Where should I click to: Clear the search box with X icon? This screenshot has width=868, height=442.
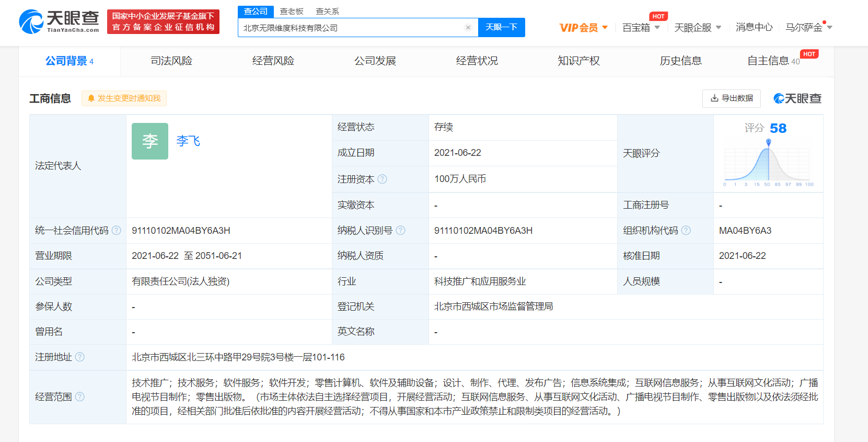point(468,28)
